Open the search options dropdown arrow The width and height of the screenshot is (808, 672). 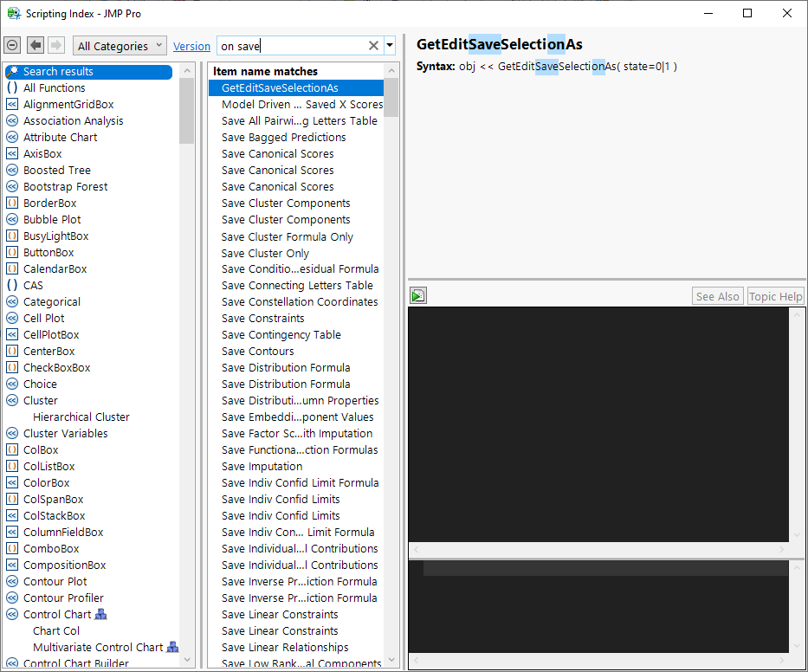[390, 46]
